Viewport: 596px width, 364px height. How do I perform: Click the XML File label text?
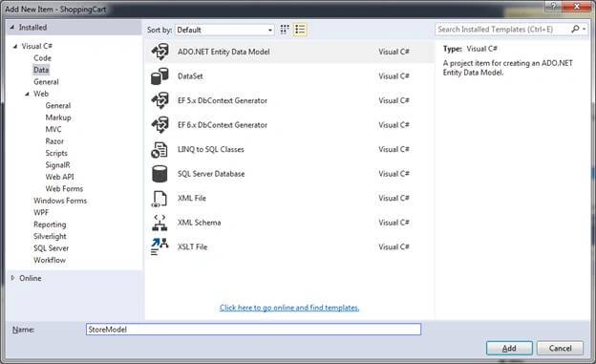tap(192, 198)
